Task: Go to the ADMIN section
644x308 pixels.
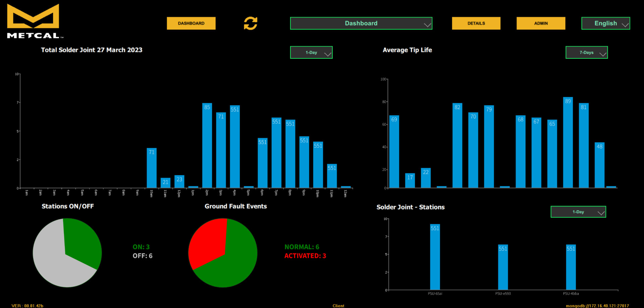Action: click(x=541, y=24)
